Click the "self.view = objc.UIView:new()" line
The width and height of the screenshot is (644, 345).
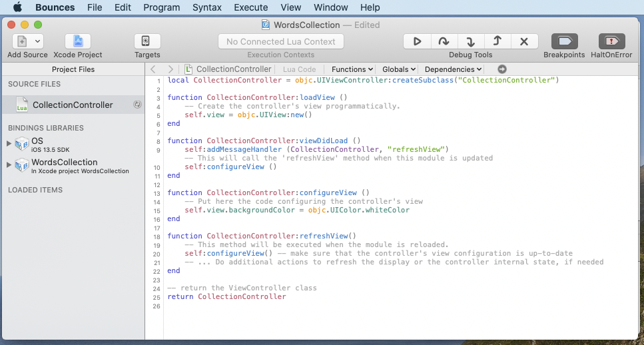(x=248, y=115)
